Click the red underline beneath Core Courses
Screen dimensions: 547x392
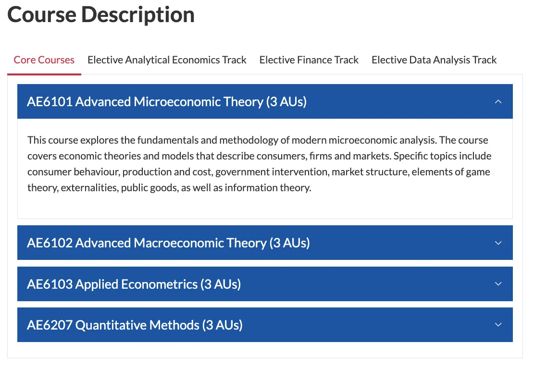pyautogui.click(x=44, y=74)
